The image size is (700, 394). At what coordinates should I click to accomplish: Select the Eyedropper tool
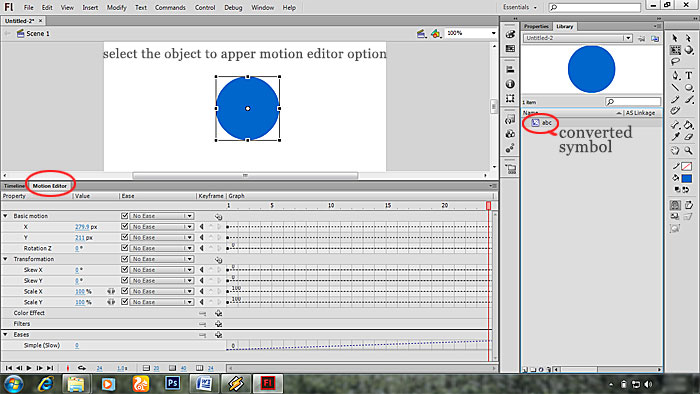675,137
